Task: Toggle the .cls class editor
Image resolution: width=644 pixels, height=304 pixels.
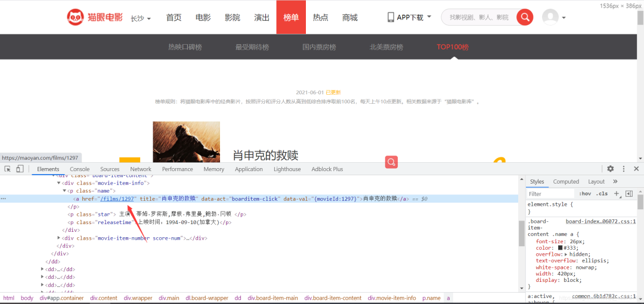Action: click(602, 194)
